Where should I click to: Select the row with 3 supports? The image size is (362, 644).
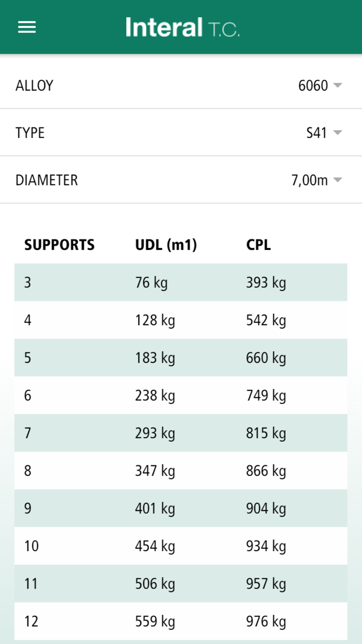[181, 283]
